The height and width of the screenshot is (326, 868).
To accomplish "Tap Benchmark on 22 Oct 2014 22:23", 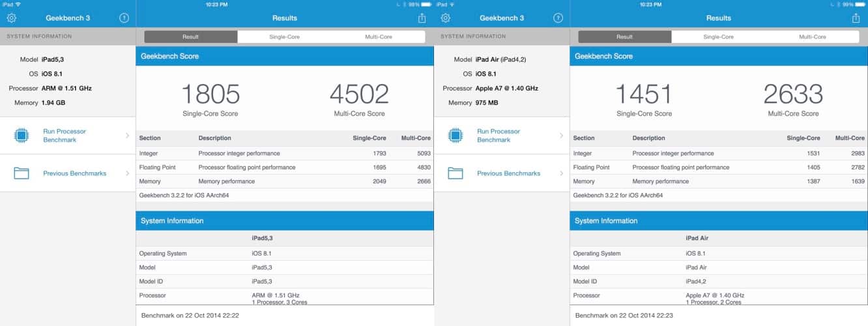I will (x=623, y=316).
